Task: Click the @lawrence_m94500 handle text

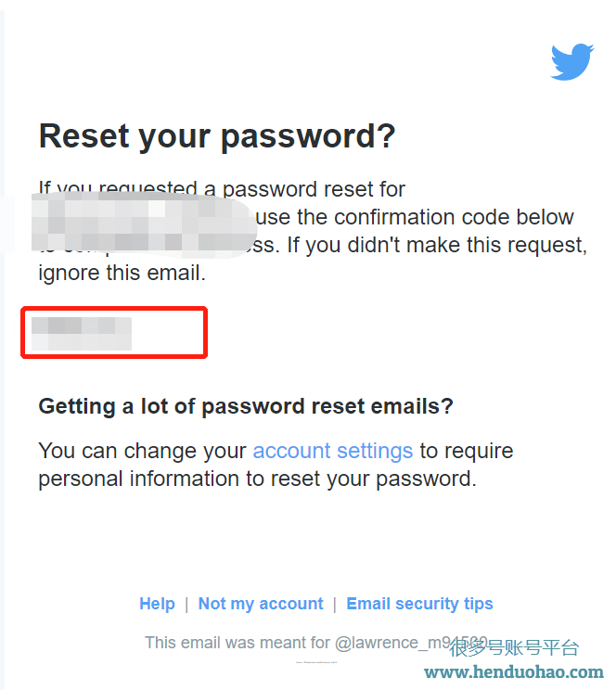Action: (411, 643)
